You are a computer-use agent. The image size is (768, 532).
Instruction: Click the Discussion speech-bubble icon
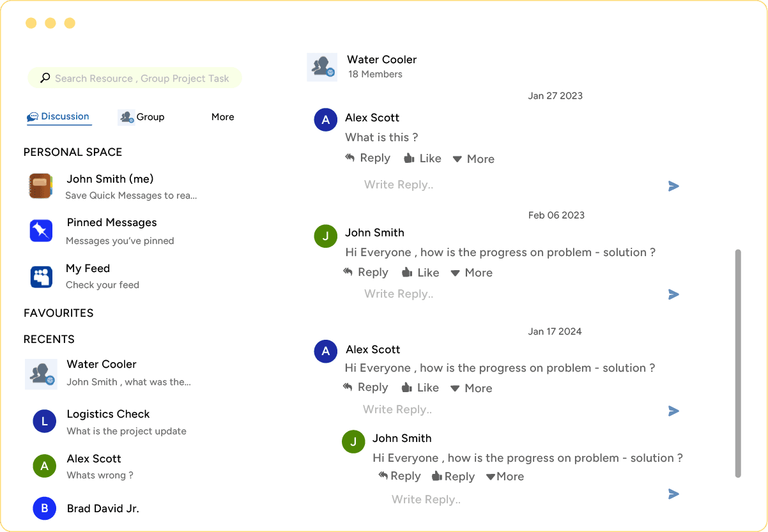click(33, 116)
